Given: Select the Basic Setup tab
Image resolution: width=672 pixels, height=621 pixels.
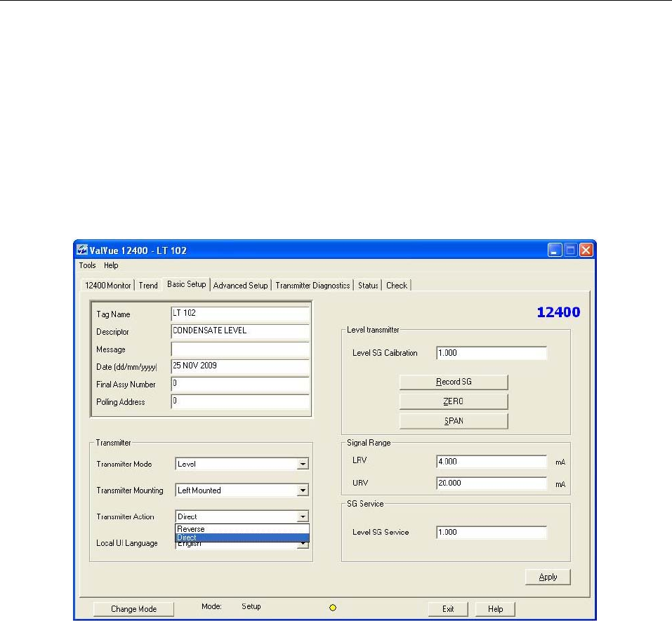Looking at the screenshot, I should [186, 284].
